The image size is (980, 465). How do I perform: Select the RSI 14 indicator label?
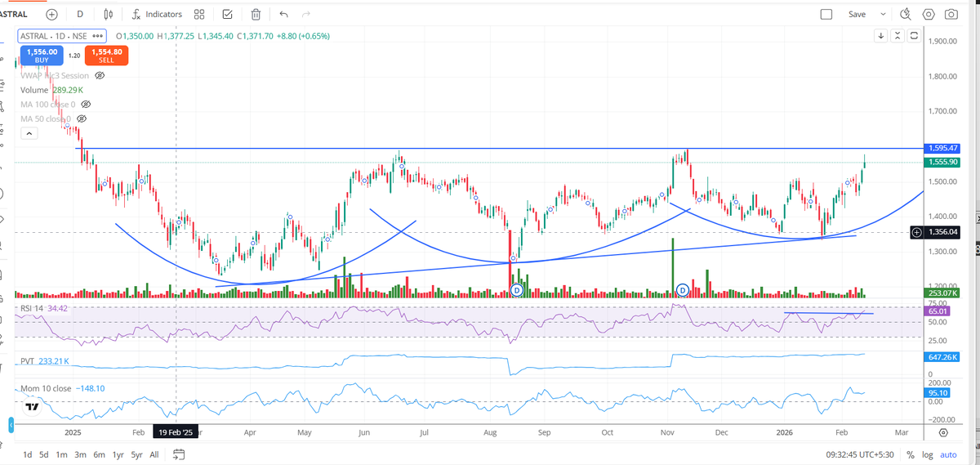pos(32,308)
